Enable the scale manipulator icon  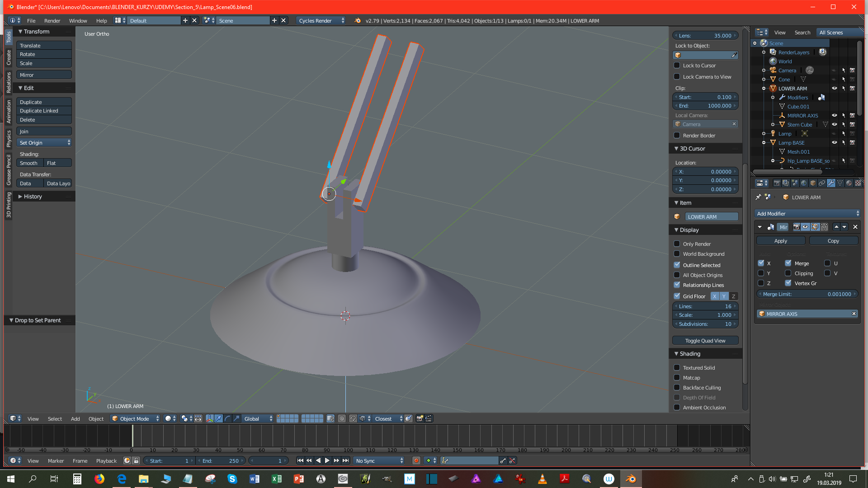point(236,418)
